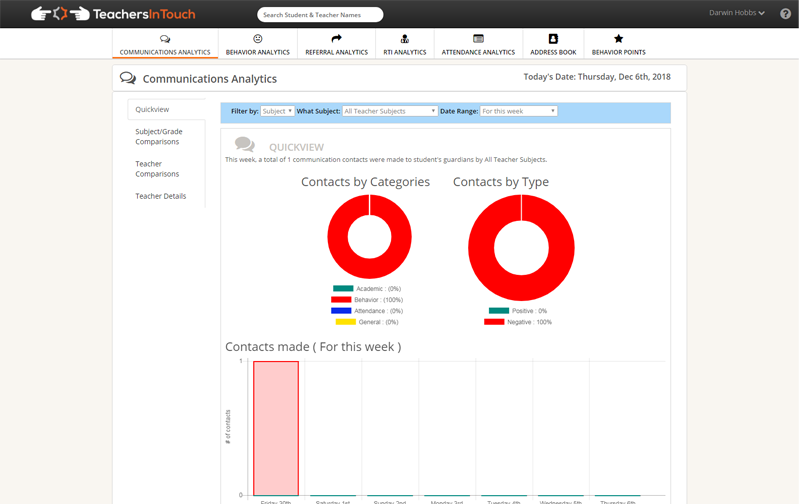Toggle the Negative legend swatch
Viewport: 800px width, 504px height.
494,322
